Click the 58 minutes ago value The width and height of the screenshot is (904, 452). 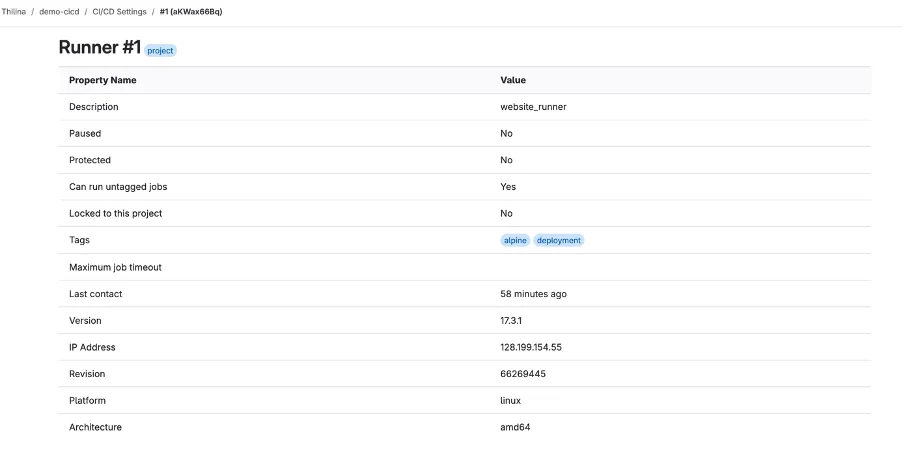(533, 294)
